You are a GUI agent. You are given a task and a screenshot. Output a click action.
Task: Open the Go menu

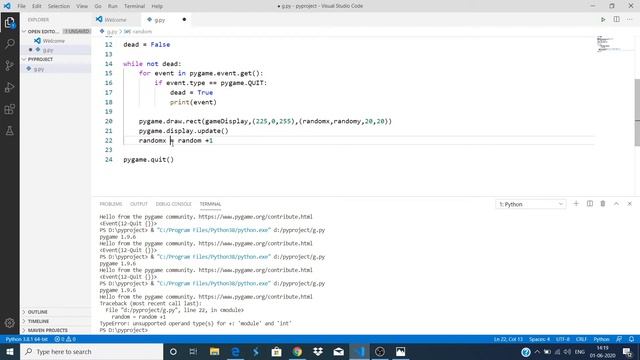98,6
